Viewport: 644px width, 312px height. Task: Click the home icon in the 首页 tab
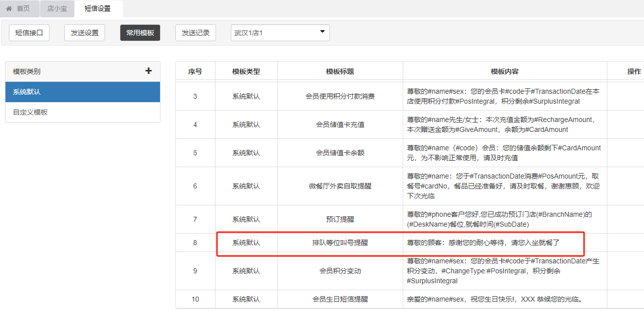tap(9, 9)
